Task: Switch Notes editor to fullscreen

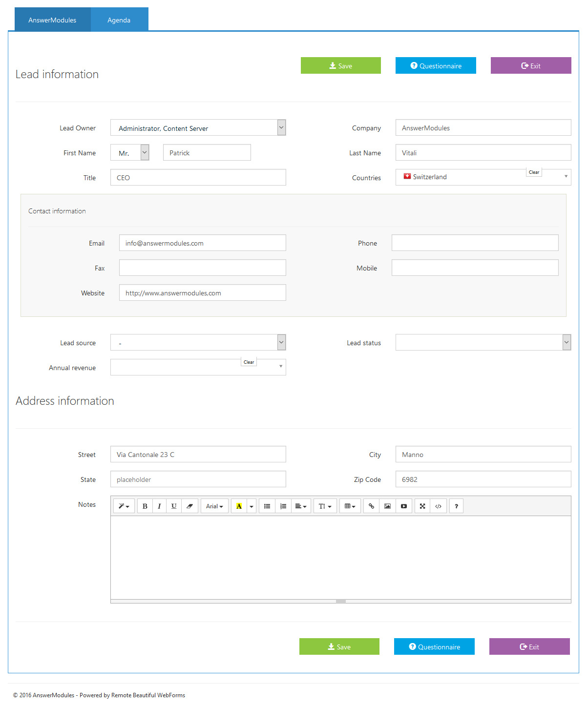Action: click(422, 506)
